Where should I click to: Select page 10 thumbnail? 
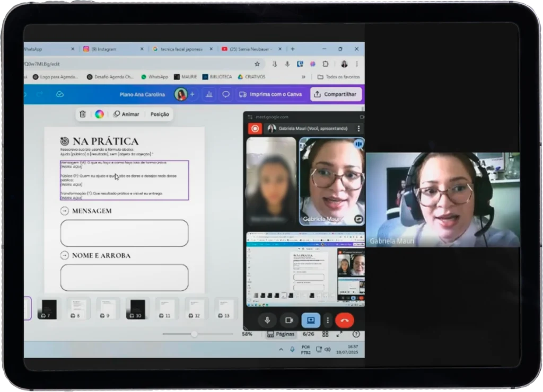(x=136, y=309)
